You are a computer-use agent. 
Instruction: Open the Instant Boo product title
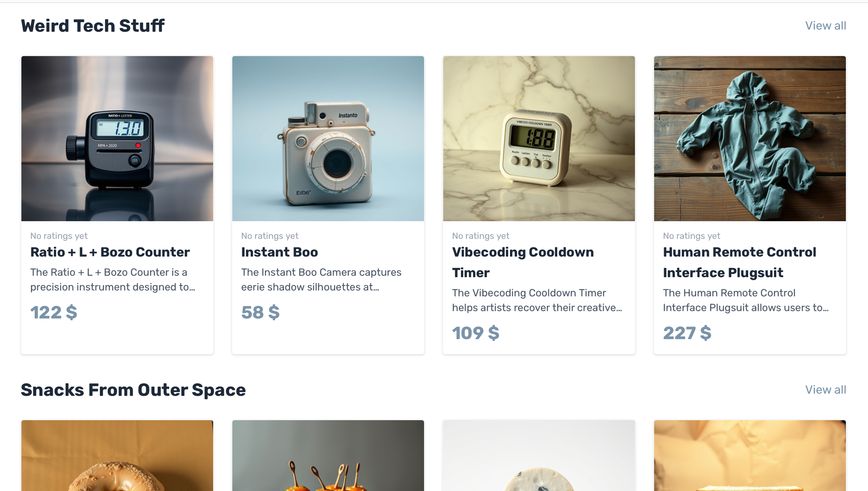[279, 252]
